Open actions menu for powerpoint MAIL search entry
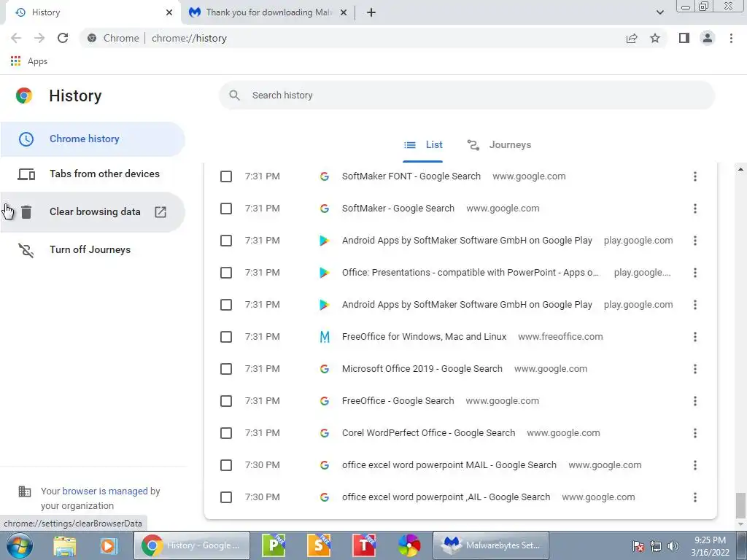The width and height of the screenshot is (747, 560). pos(695,465)
